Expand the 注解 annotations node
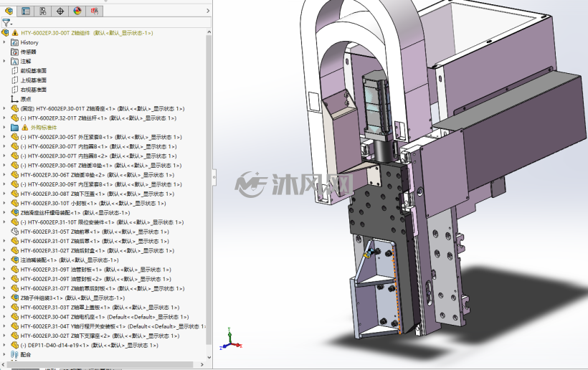588x370 pixels. (4, 61)
